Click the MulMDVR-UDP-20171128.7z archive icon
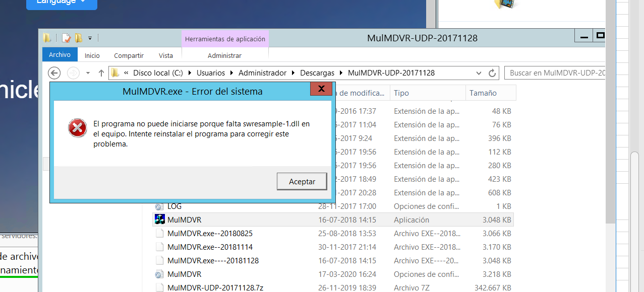The width and height of the screenshot is (644, 292). (x=160, y=288)
